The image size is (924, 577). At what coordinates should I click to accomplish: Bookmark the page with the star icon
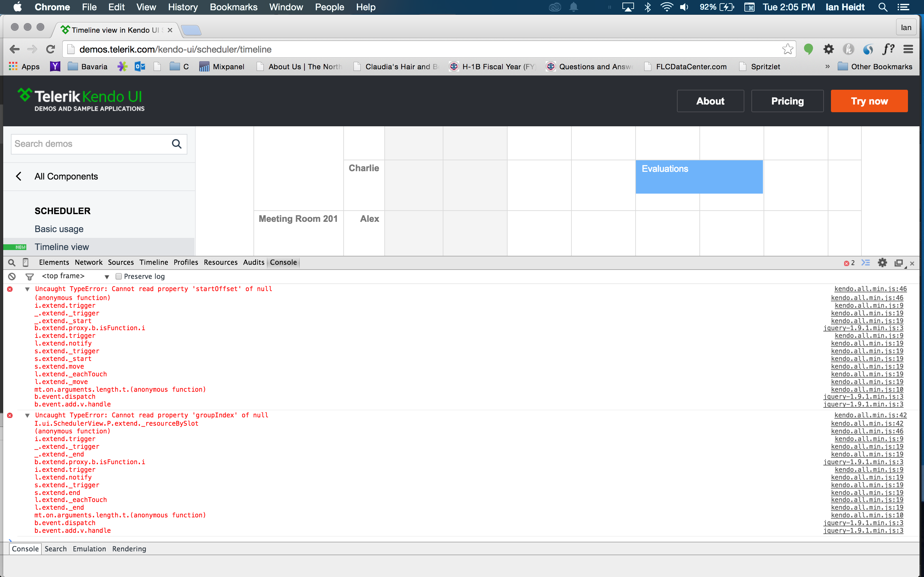pos(787,49)
